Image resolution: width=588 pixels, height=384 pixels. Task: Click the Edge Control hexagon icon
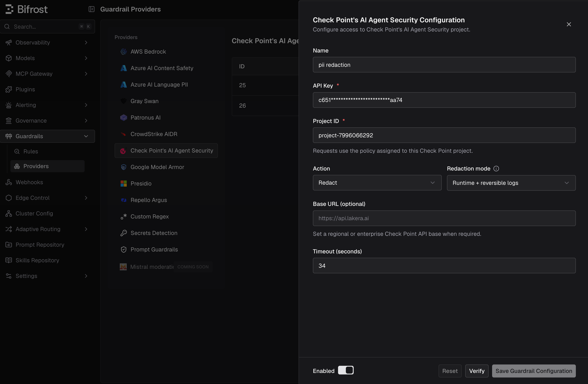pos(9,198)
